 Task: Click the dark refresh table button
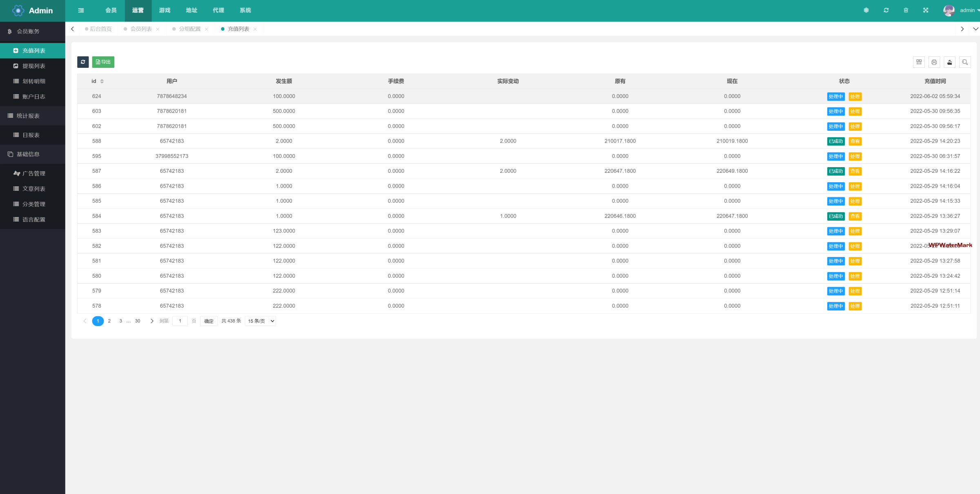tap(83, 62)
